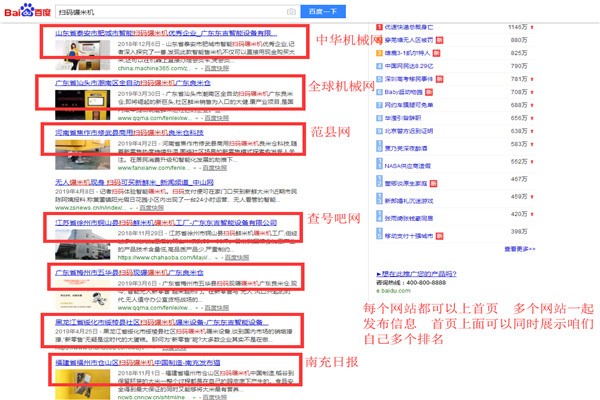Open image search via camera icon

(291, 12)
